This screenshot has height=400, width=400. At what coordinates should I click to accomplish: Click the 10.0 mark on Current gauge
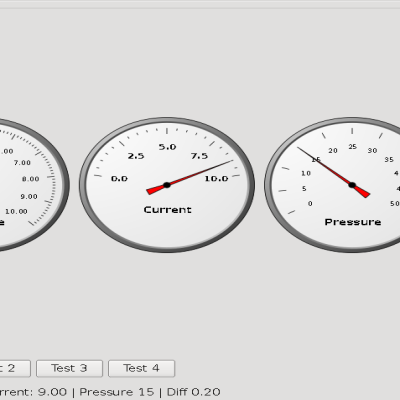pyautogui.click(x=216, y=179)
